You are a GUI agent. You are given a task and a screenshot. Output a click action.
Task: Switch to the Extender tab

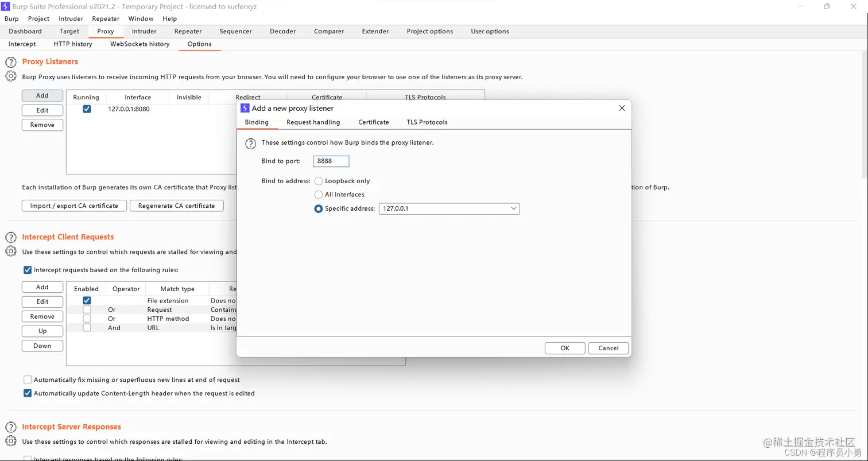(375, 32)
